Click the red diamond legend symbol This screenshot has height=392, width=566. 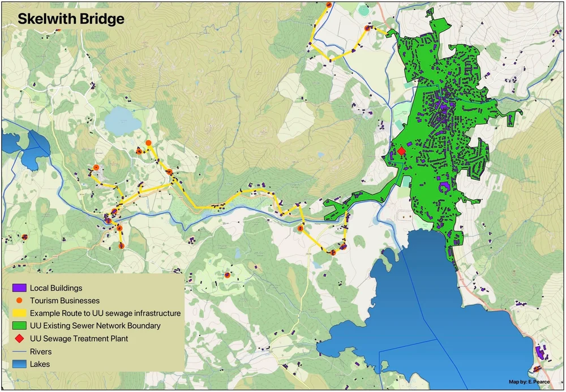coord(19,339)
